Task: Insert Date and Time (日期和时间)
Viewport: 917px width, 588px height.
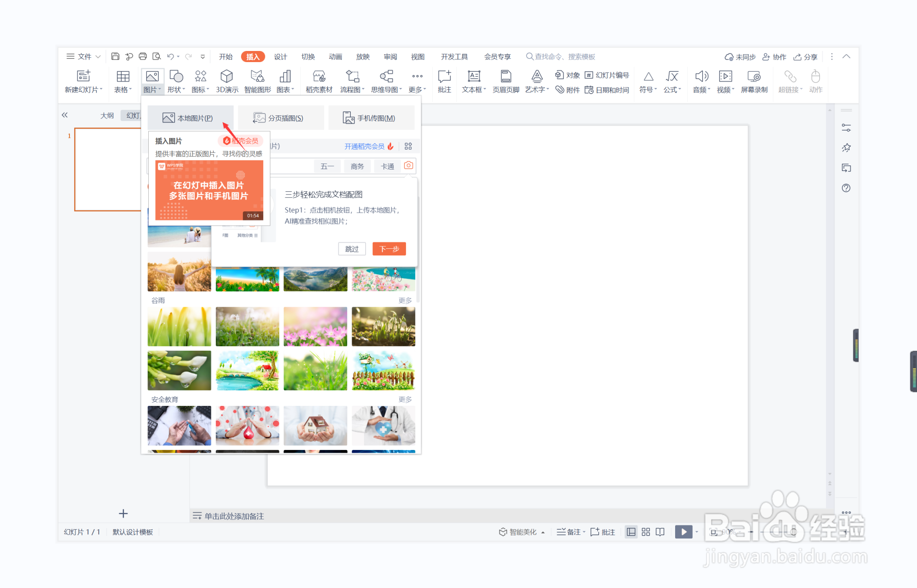Action: [x=607, y=90]
